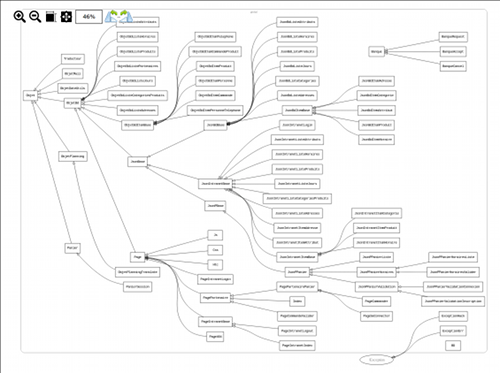Select the BanqueRequest node
500x373 pixels.
[x=453, y=37]
